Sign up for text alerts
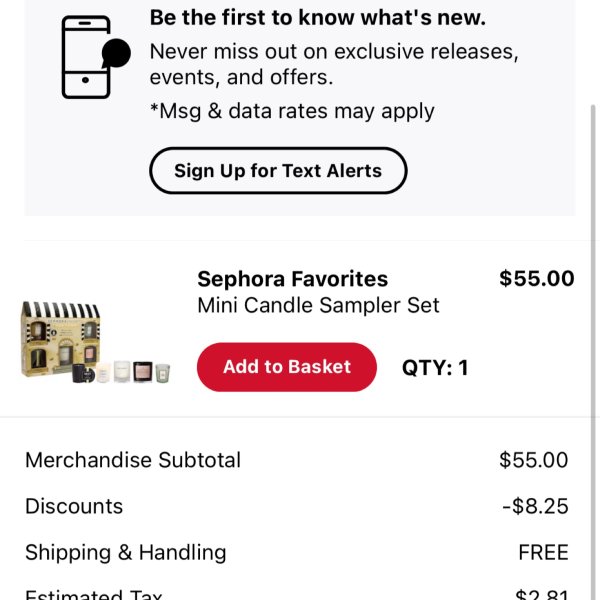Screen dimensions: 600x600 [x=278, y=171]
